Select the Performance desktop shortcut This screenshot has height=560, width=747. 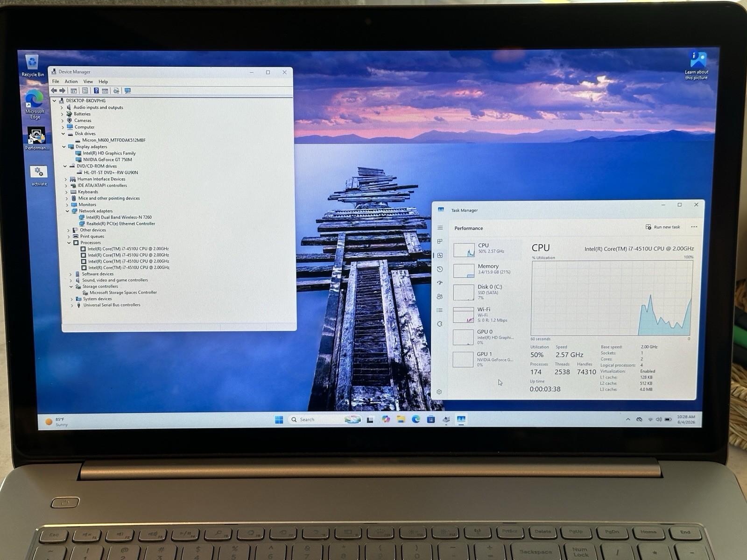pyautogui.click(x=36, y=139)
